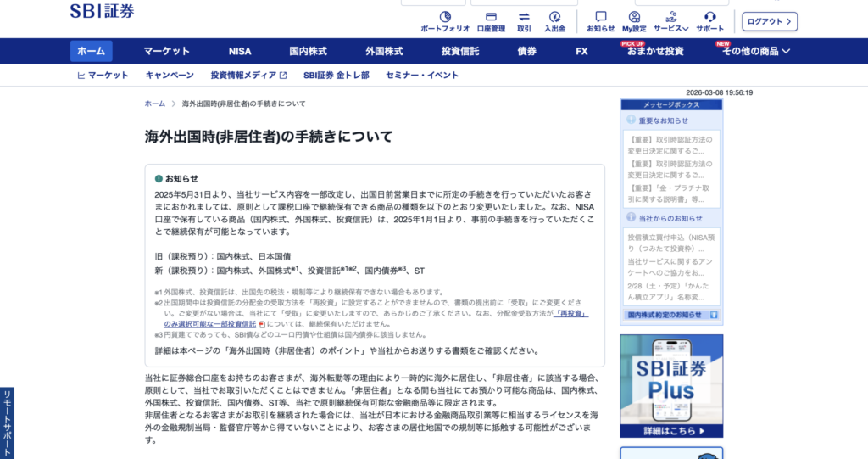Open the お知らせ notifications icon
This screenshot has width=868, height=459.
[601, 21]
